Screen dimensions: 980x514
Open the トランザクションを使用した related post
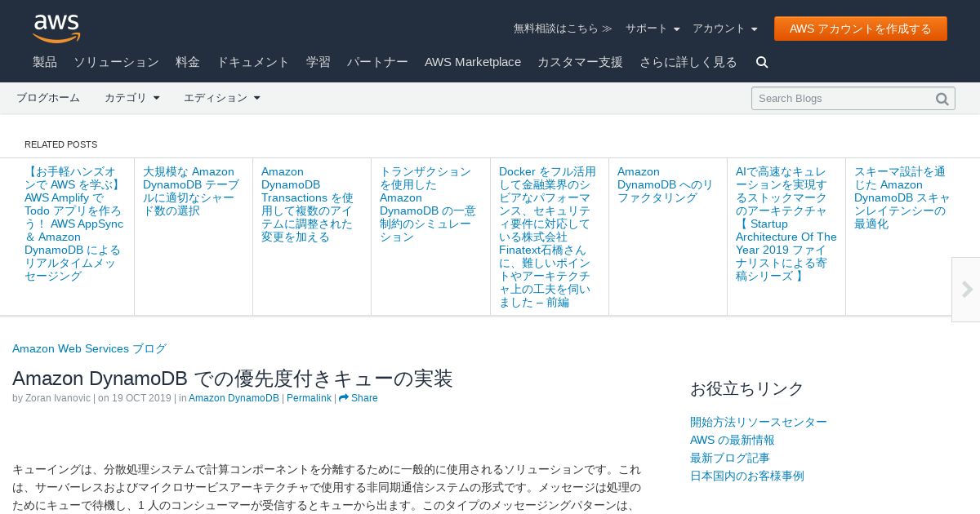(x=428, y=204)
